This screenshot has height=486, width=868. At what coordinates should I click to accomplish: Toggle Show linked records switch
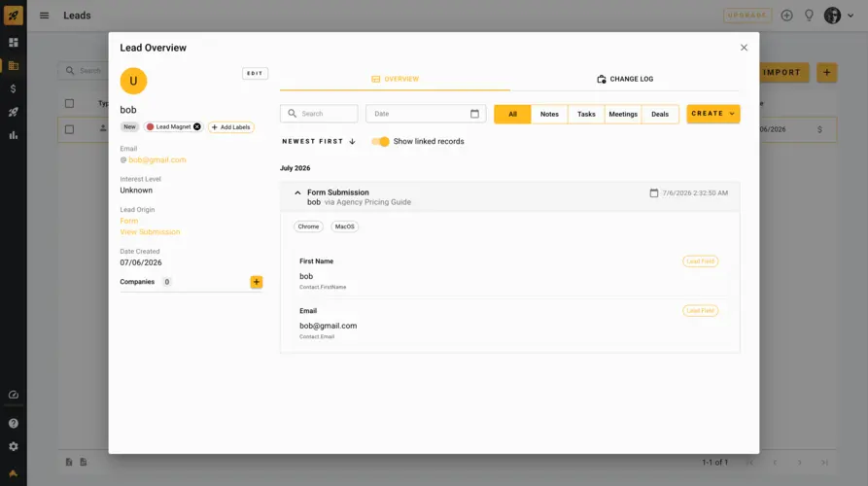point(380,142)
